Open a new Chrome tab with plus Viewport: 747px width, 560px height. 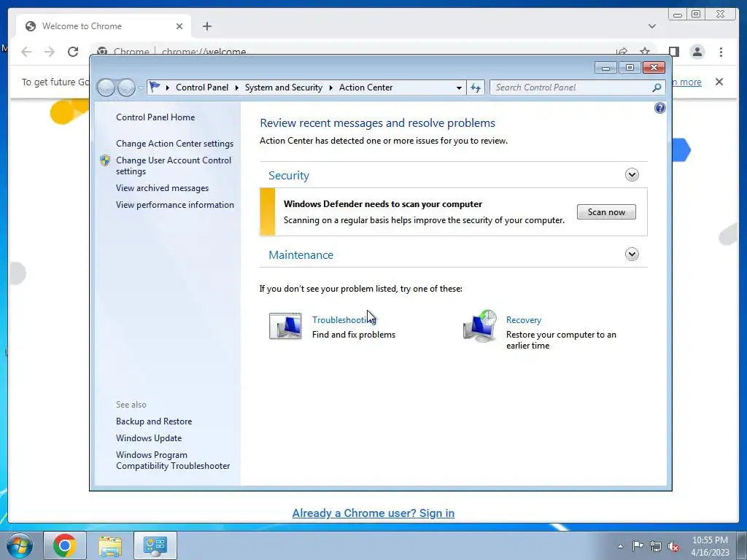(206, 26)
